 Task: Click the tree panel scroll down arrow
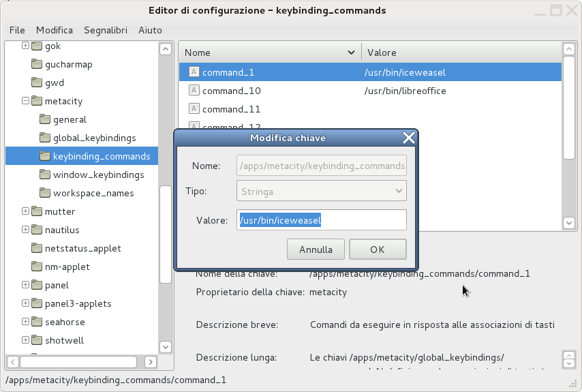coord(165,347)
